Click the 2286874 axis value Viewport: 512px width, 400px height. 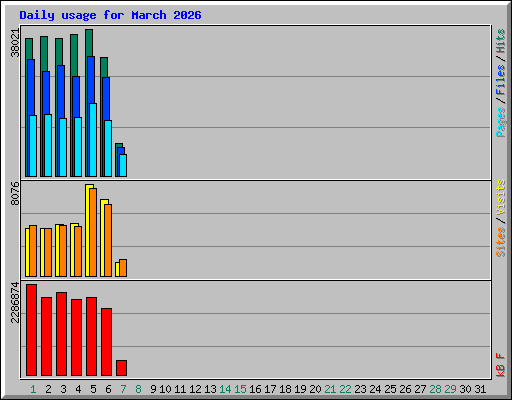click(15, 303)
